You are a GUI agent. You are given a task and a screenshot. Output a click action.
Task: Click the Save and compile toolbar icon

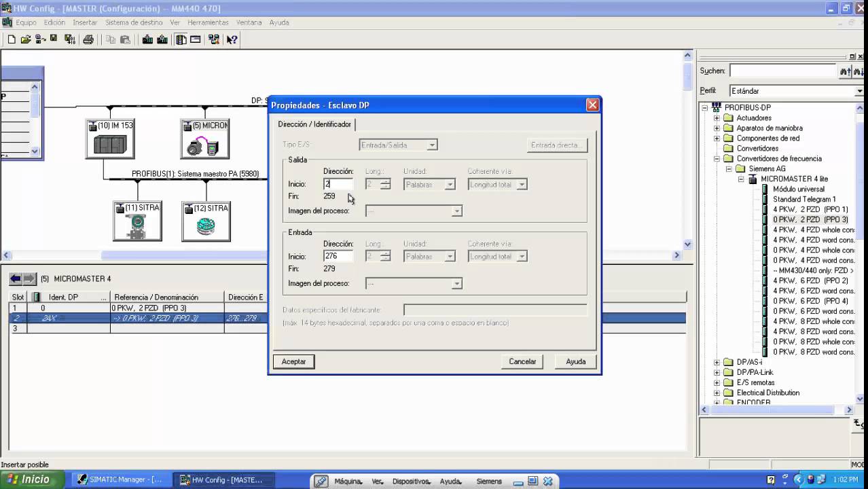pos(69,39)
